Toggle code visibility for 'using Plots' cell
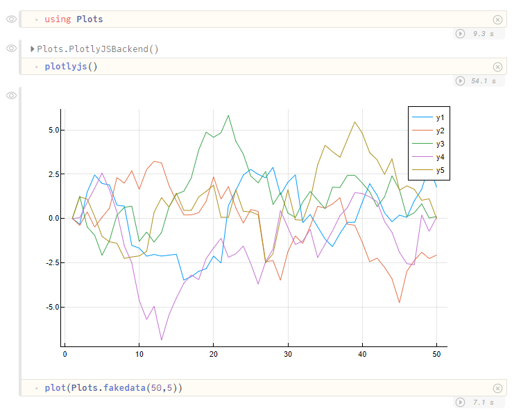The height and width of the screenshot is (420, 521). click(11, 19)
